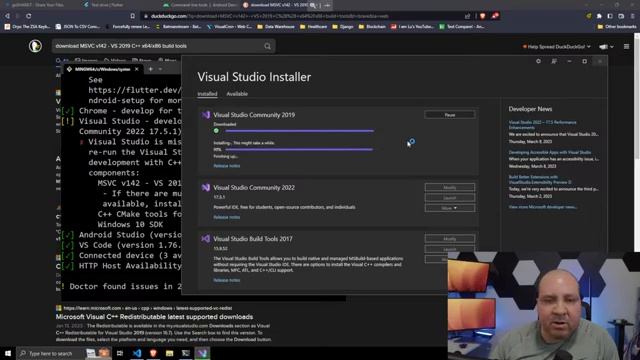Open Release notes under Visual Studio Community 2022
This screenshot has height=360, width=640.
point(227,217)
